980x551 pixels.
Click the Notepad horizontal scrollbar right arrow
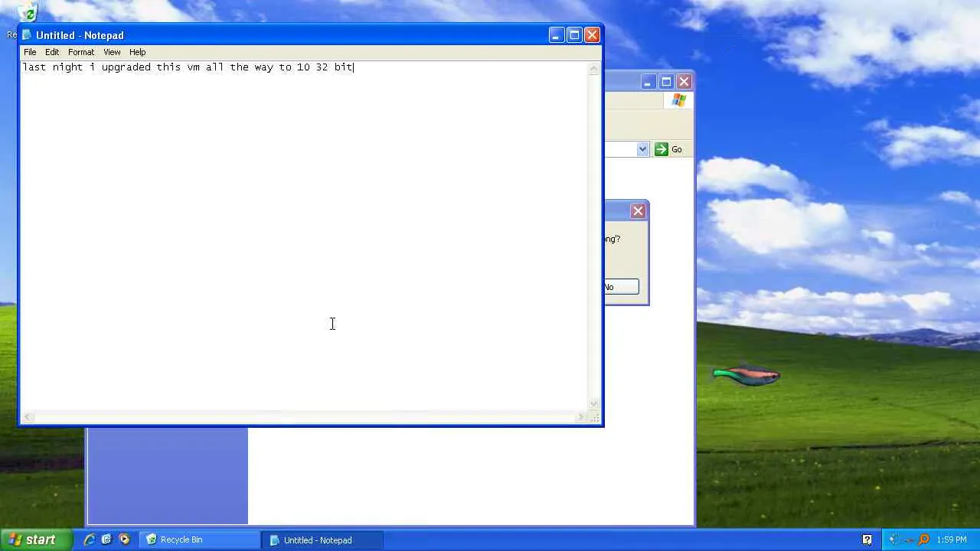point(581,417)
